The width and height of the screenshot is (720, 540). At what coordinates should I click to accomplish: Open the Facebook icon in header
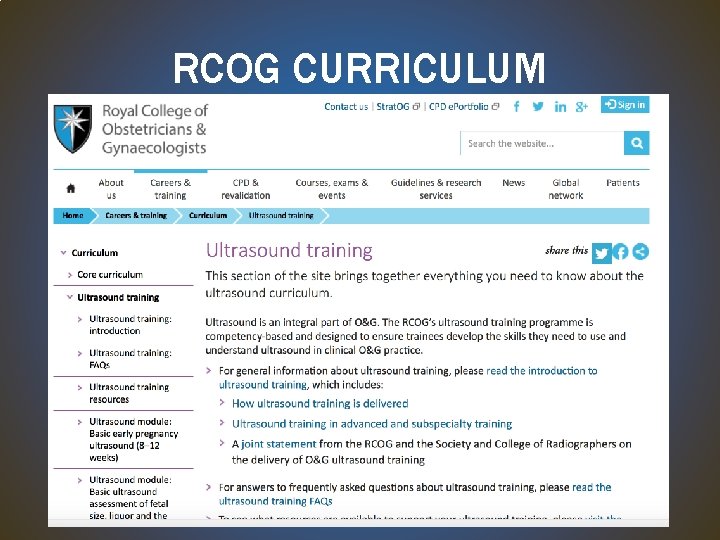[517, 107]
